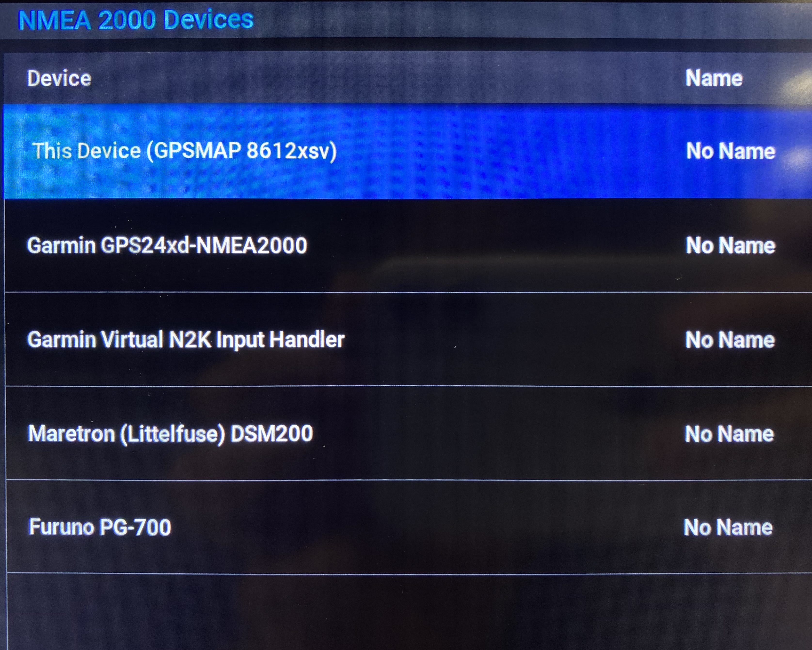Click the NMEA 2000 Devices title
This screenshot has height=650, width=812.
point(136,20)
